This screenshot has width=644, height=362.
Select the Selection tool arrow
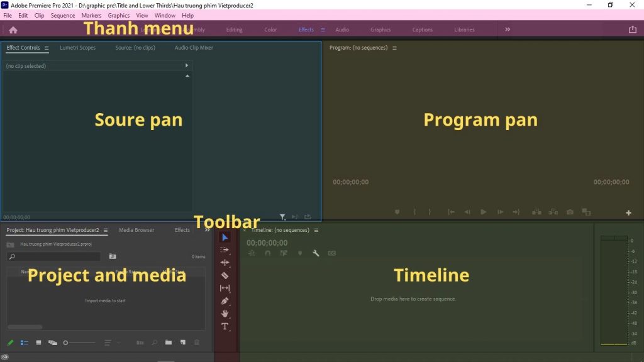point(225,238)
